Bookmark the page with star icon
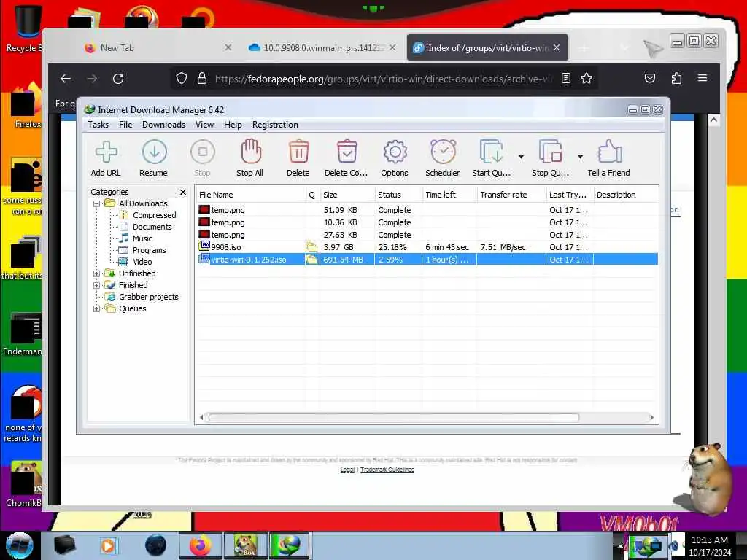This screenshot has width=747, height=560. [x=587, y=79]
